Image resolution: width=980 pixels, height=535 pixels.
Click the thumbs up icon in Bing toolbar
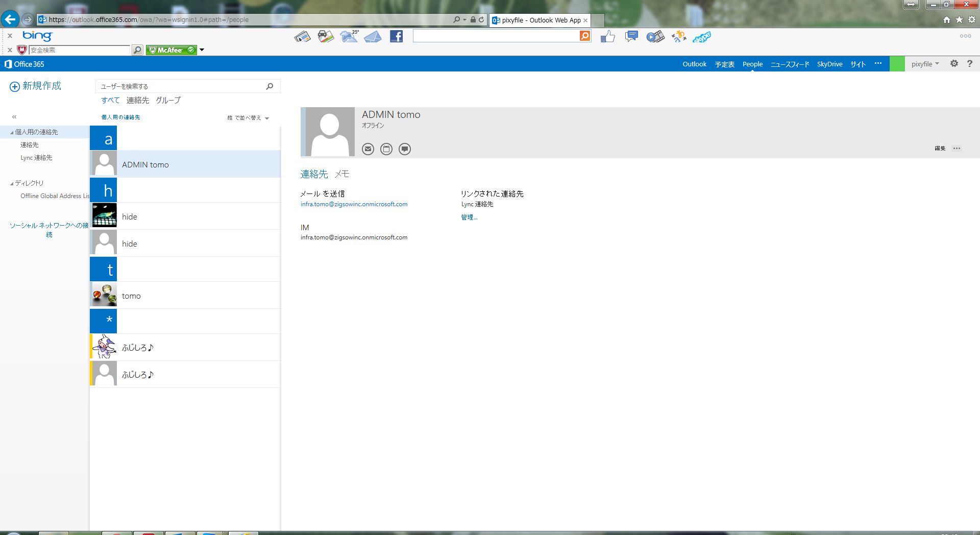point(607,36)
